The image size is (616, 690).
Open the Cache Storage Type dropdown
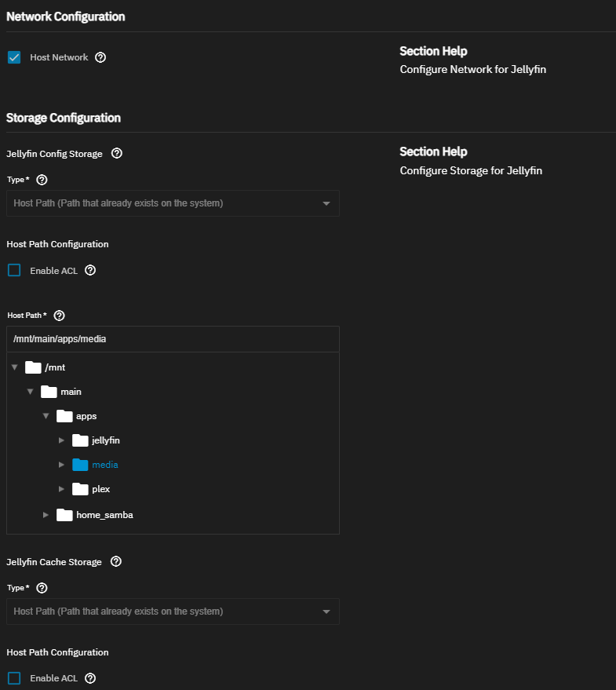click(x=173, y=612)
